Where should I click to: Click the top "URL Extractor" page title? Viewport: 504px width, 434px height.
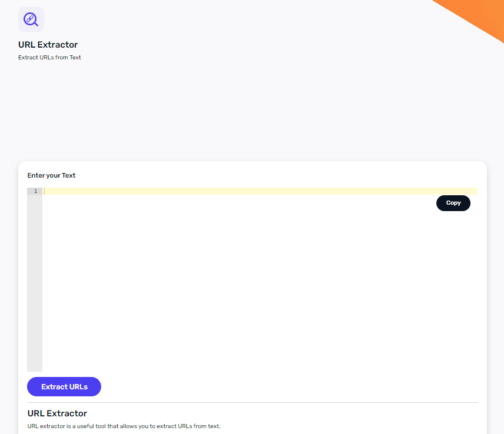pyautogui.click(x=48, y=45)
